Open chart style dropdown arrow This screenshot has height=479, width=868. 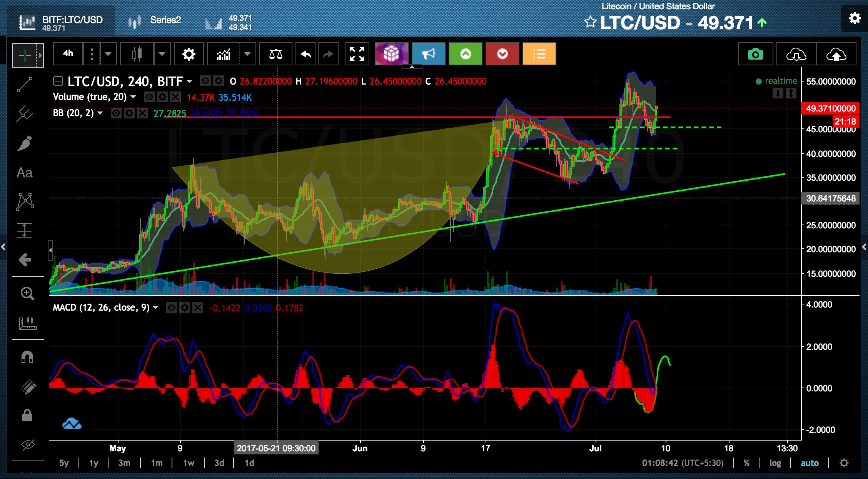162,54
